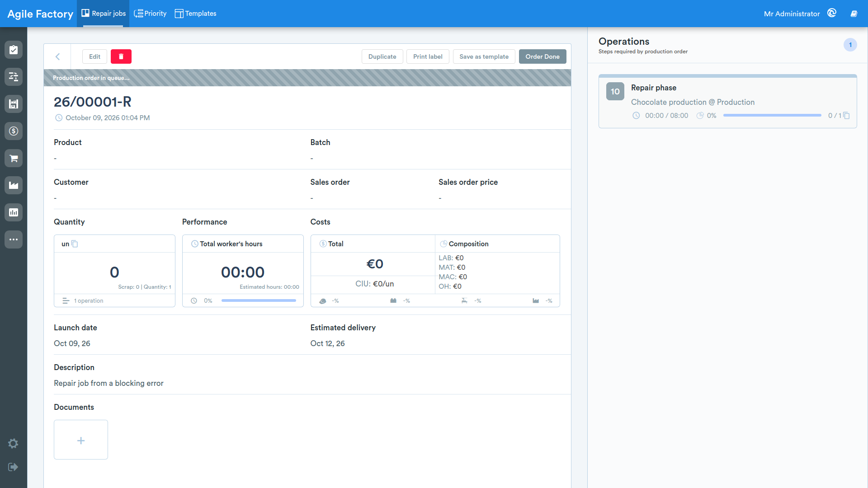Open the tasks clipboard sidebar icon
The width and height of the screenshot is (868, 488).
click(14, 50)
